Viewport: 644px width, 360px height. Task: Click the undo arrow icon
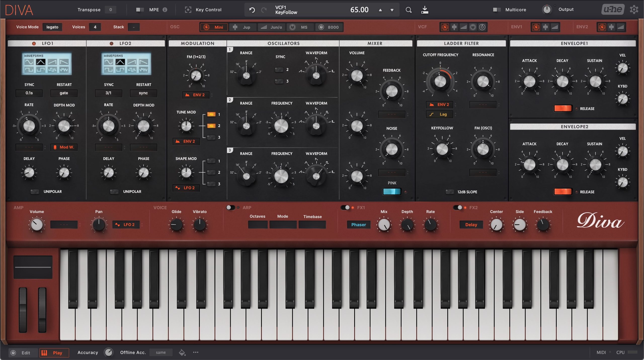click(x=252, y=10)
